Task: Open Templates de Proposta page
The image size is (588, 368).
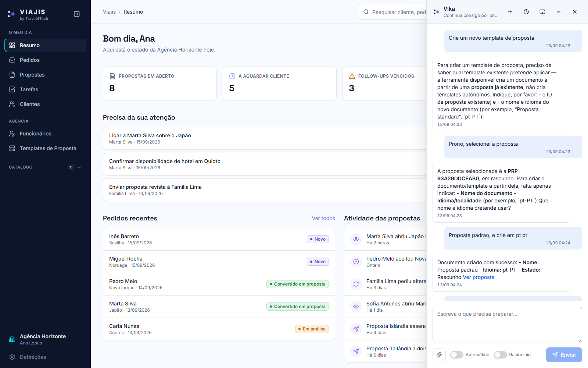Action: coord(46,148)
